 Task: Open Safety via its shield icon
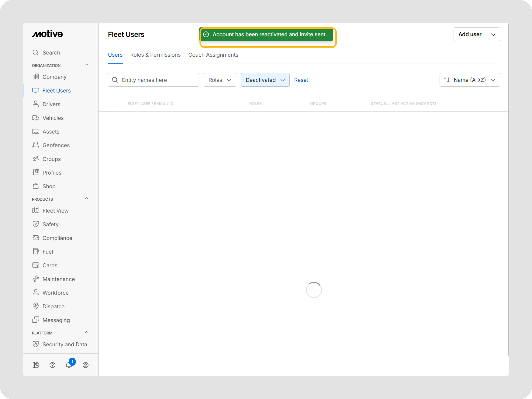[36, 224]
